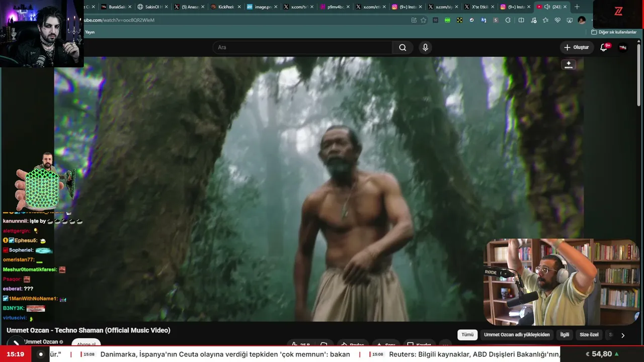Select the 'Tümü' filter chip
Image resolution: width=644 pixels, height=362 pixels.
click(x=467, y=335)
